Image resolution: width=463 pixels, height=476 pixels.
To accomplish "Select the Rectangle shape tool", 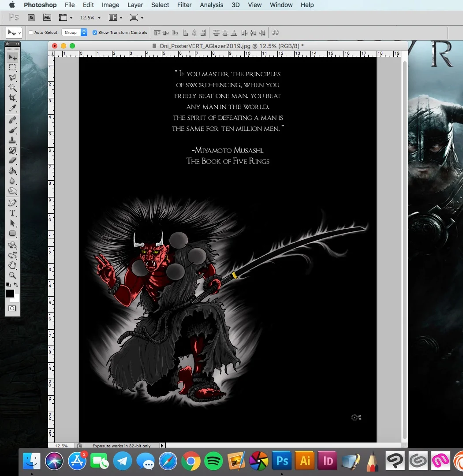I will pyautogui.click(x=12, y=234).
